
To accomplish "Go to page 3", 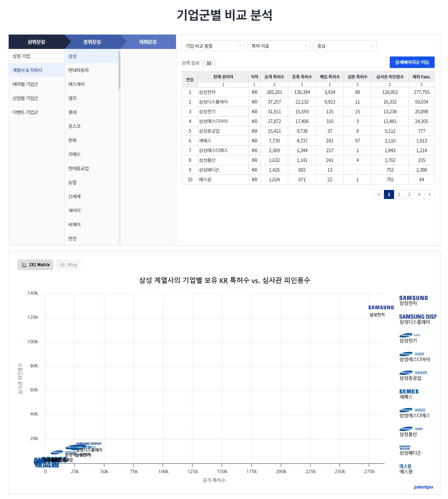I will (409, 195).
